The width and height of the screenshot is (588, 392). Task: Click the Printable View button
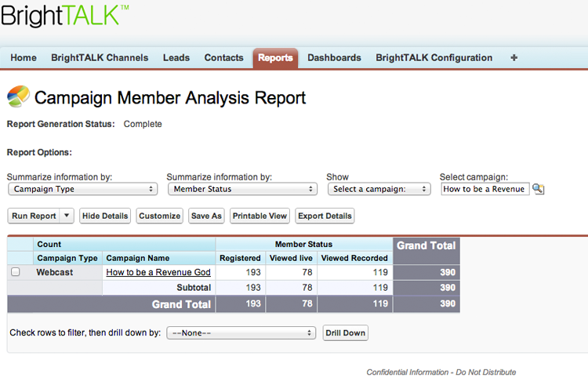click(x=260, y=216)
